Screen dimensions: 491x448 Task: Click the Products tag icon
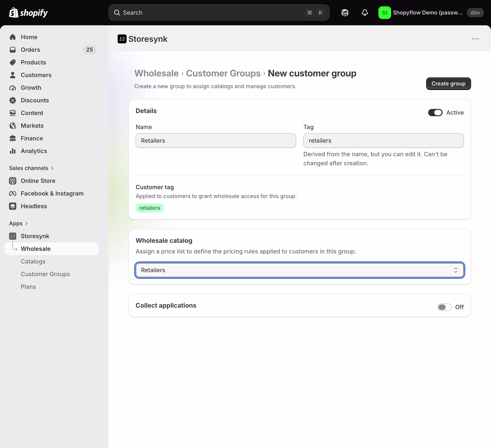click(13, 62)
